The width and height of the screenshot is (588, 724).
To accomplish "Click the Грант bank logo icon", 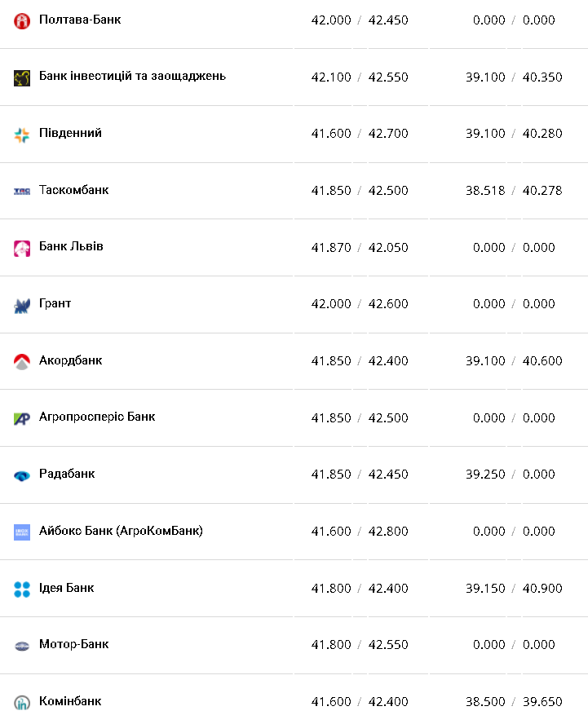I will click(x=22, y=306).
